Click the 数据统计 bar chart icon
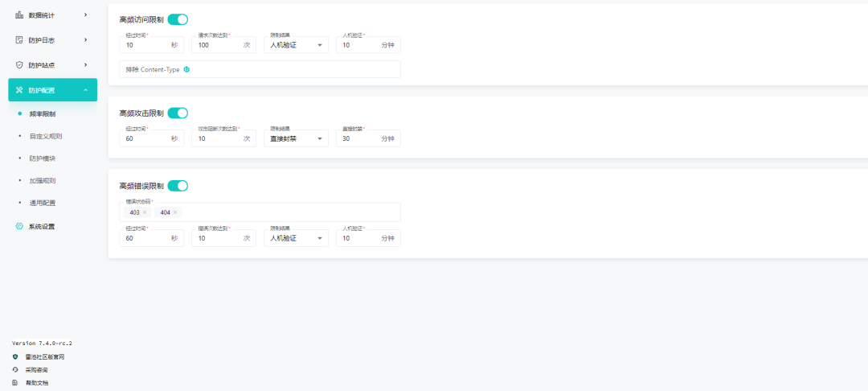This screenshot has height=391, width=868. pyautogui.click(x=19, y=15)
